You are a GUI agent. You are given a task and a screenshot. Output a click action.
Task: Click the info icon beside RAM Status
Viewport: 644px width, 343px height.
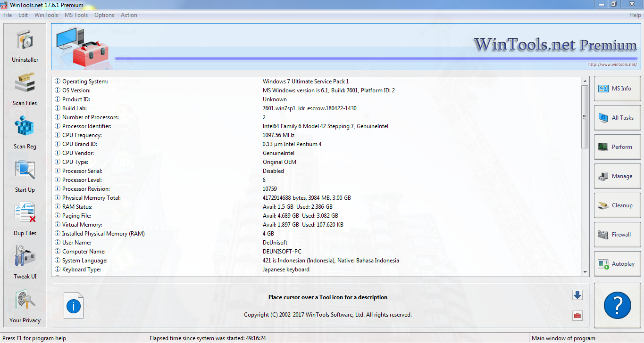[x=58, y=207]
